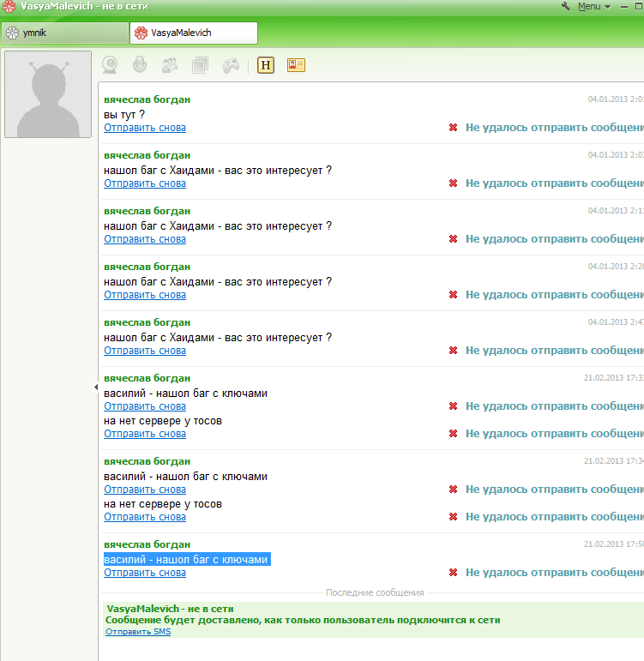The width and height of the screenshot is (644, 661).
Task: Click the wrench settings icon near Menu
Action: coord(566,6)
